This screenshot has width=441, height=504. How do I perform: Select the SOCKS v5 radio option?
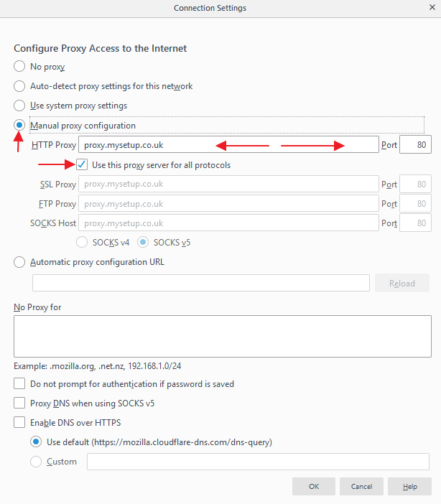143,243
